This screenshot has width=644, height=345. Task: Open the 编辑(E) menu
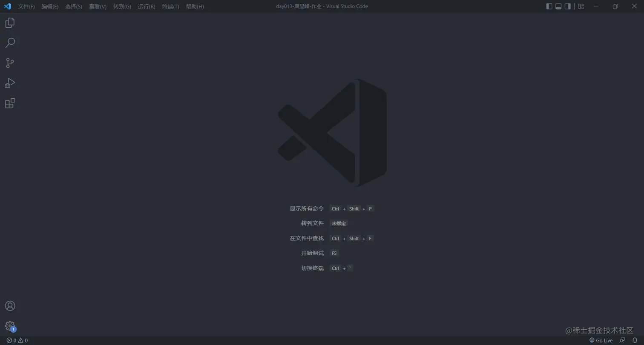50,6
